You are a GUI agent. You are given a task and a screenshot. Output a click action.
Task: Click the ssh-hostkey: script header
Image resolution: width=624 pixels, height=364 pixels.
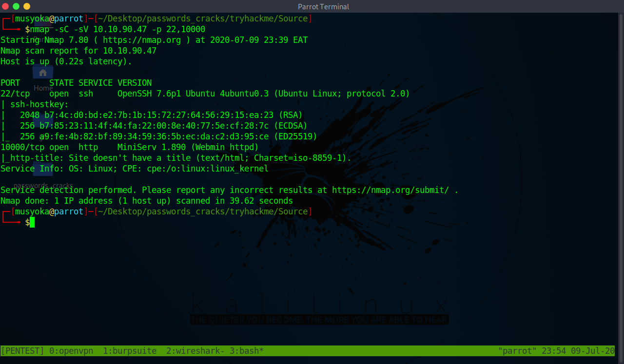35,104
